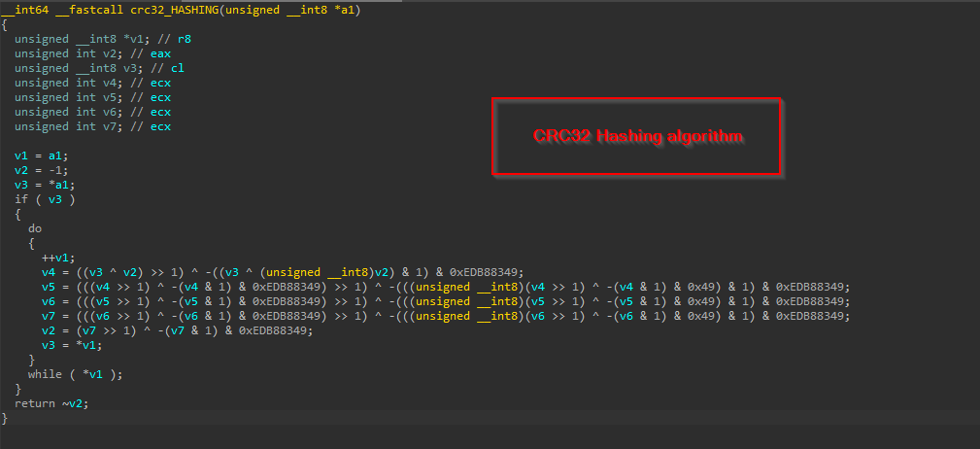This screenshot has height=449, width=980.
Task: Click the 'v3 = *a1;' statement
Action: pos(45,185)
